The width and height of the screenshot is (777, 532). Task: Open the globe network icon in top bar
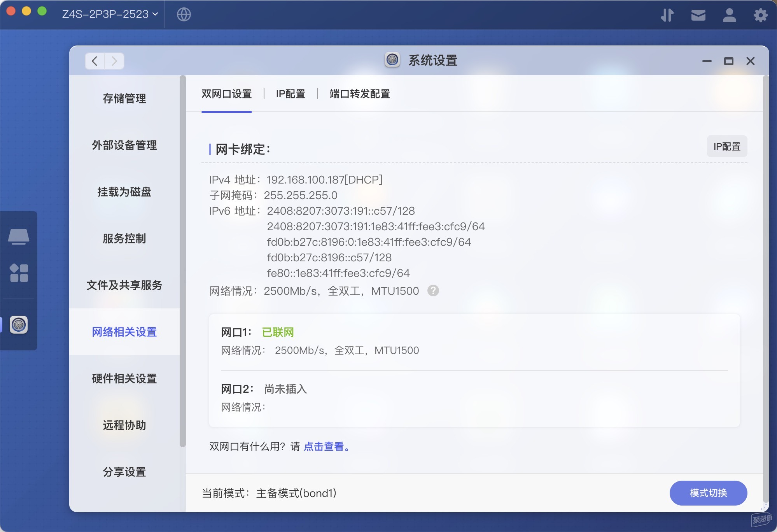184,14
